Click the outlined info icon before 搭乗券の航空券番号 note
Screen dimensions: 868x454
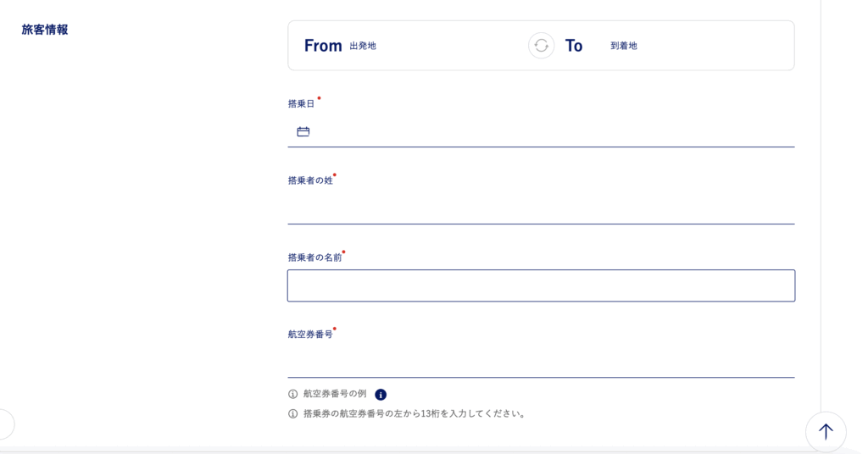292,413
